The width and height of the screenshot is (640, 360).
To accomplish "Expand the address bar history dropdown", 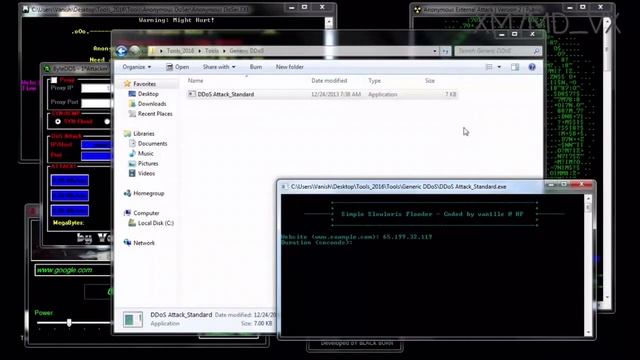I will coord(435,51).
